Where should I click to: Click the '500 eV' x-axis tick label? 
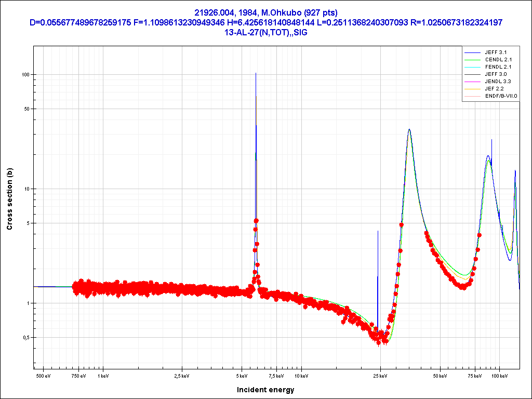[x=43, y=375]
